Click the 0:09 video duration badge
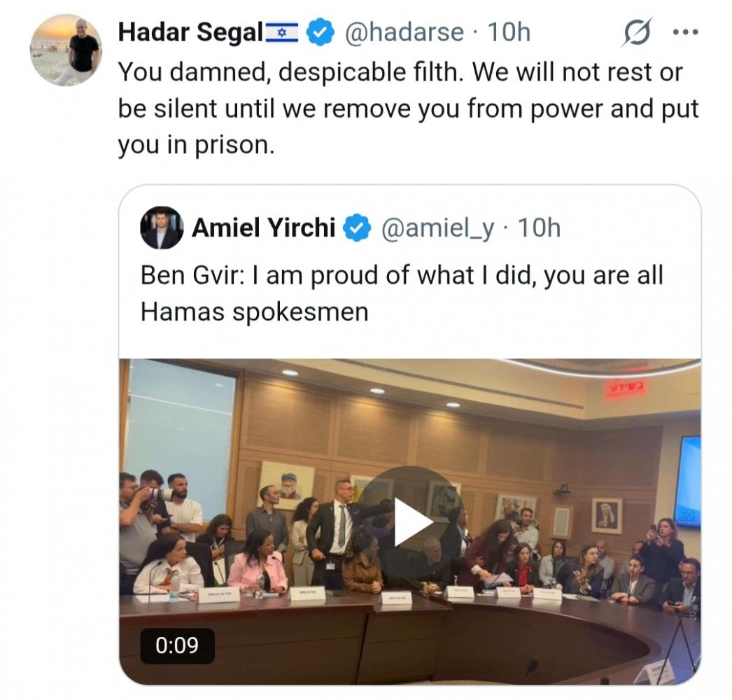This screenshot has width=732, height=700. point(177,645)
